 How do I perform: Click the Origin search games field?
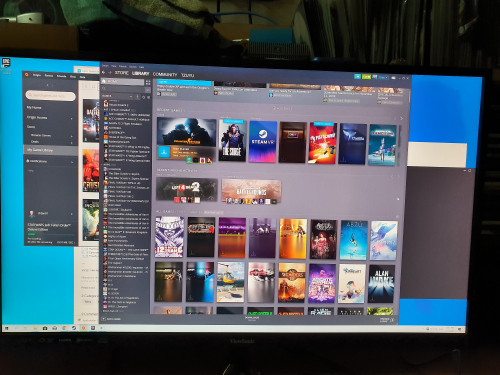click(x=51, y=96)
